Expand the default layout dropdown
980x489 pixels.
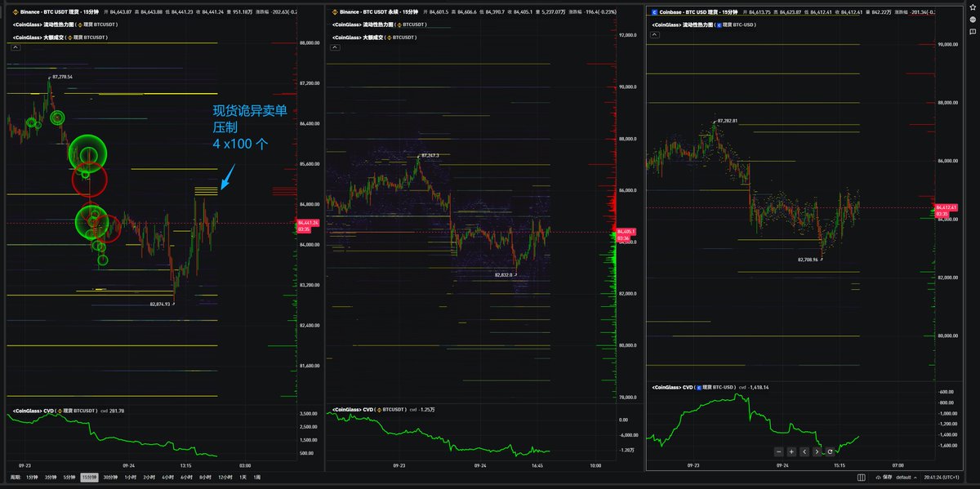pyautogui.click(x=906, y=477)
